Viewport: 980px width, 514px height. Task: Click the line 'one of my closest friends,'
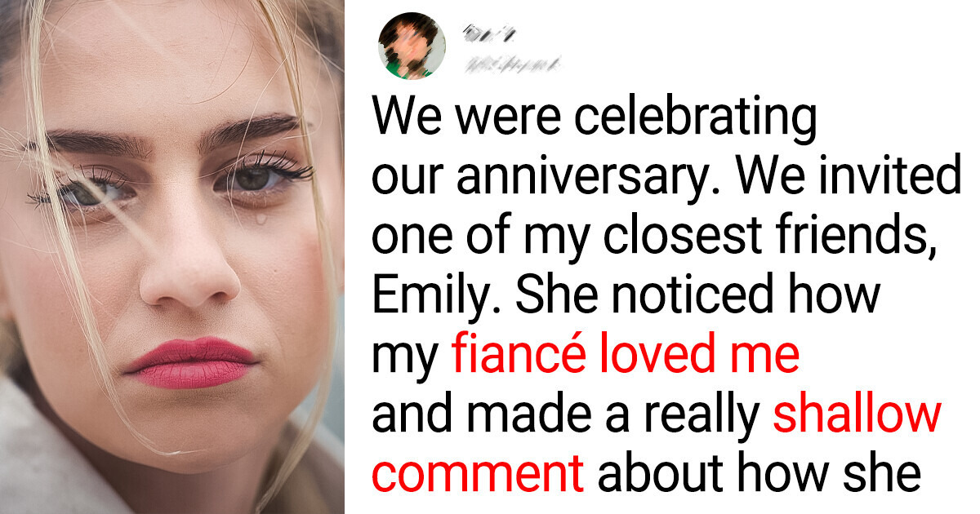(x=654, y=239)
